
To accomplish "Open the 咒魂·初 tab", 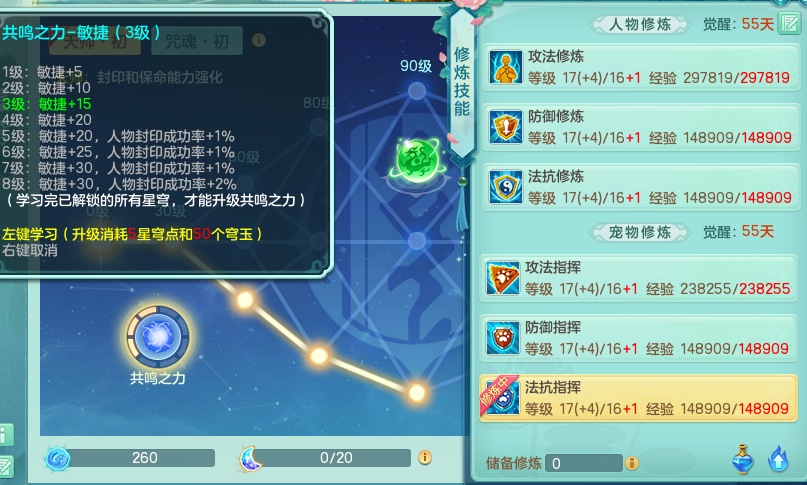I will click(x=197, y=42).
